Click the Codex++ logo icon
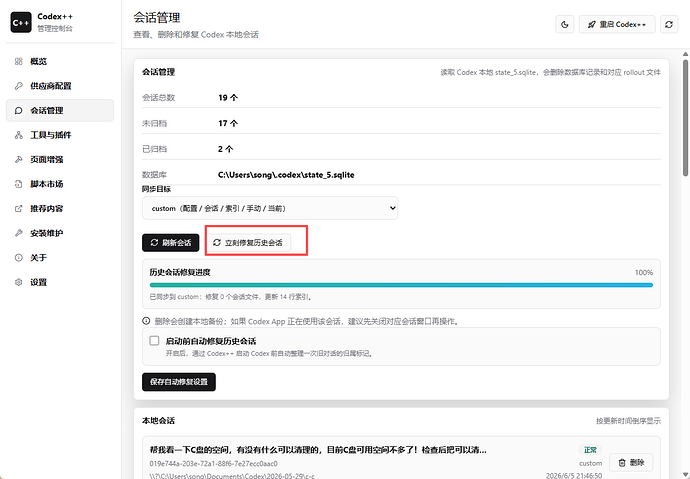Screen dimensions: 690x479 [x=21, y=22]
